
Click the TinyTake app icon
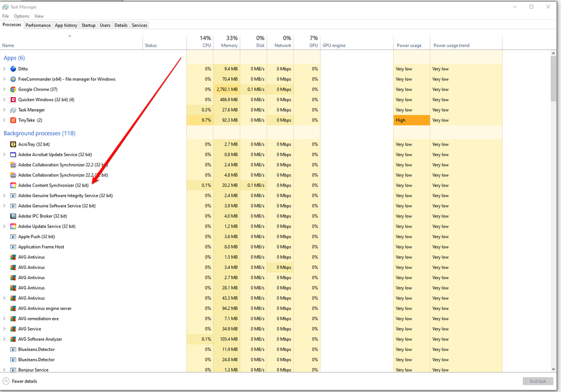pos(13,120)
